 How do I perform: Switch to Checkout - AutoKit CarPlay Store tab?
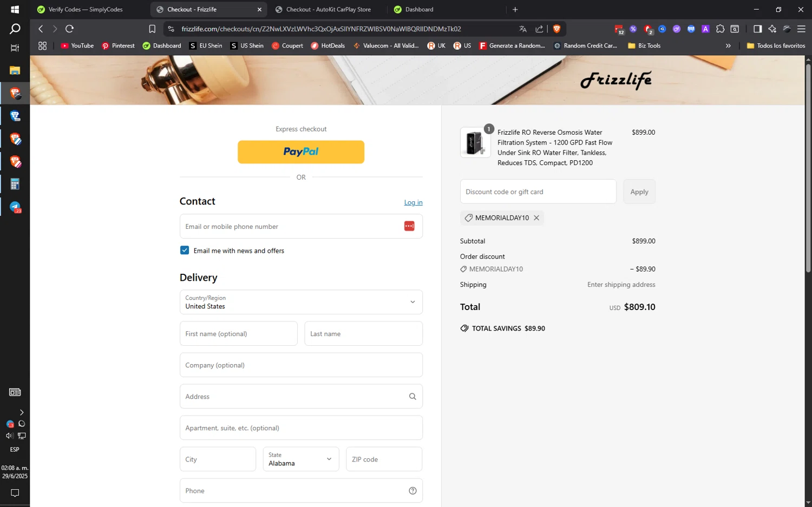[329, 9]
